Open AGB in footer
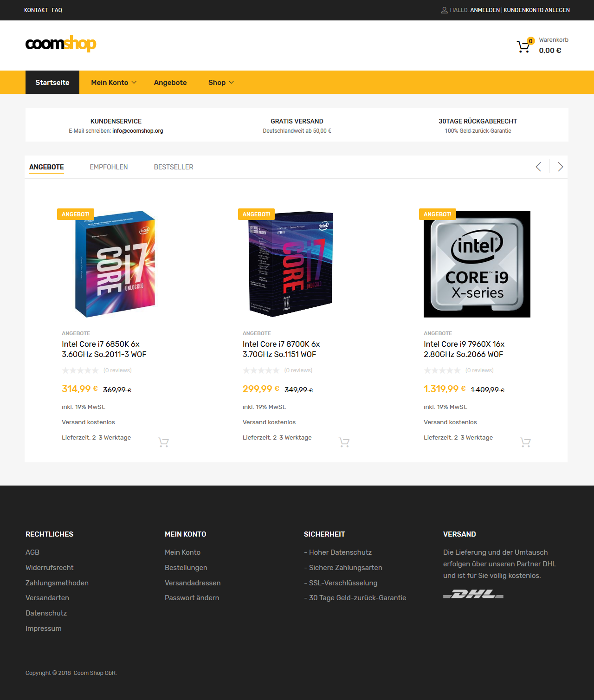Image resolution: width=594 pixels, height=700 pixels. [32, 552]
